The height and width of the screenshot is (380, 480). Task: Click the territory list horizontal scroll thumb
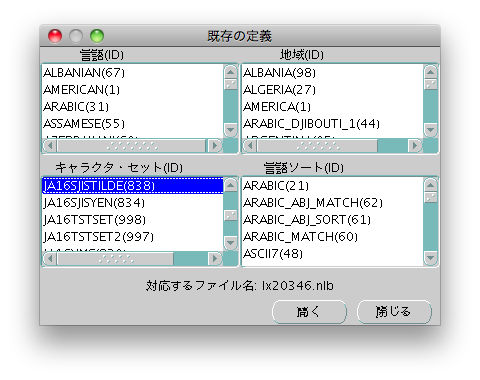point(317,146)
